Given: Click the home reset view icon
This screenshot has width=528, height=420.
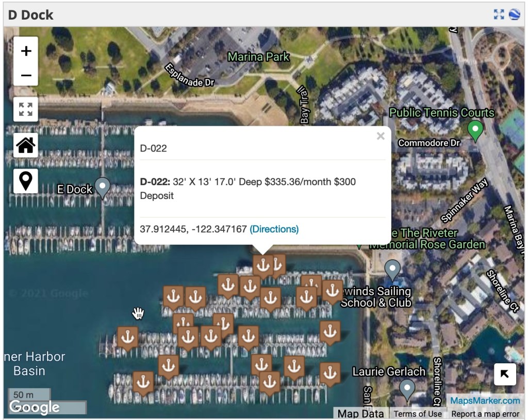Looking at the screenshot, I should [x=26, y=145].
